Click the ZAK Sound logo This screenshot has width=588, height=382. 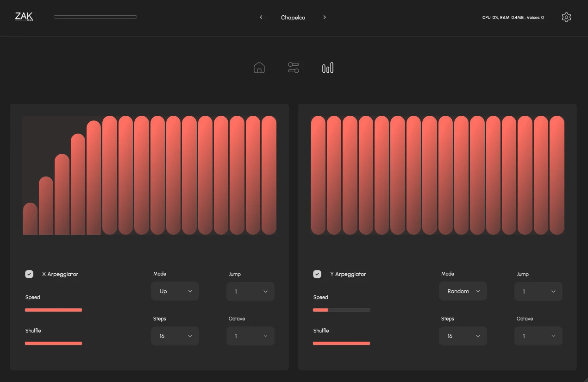pyautogui.click(x=24, y=17)
